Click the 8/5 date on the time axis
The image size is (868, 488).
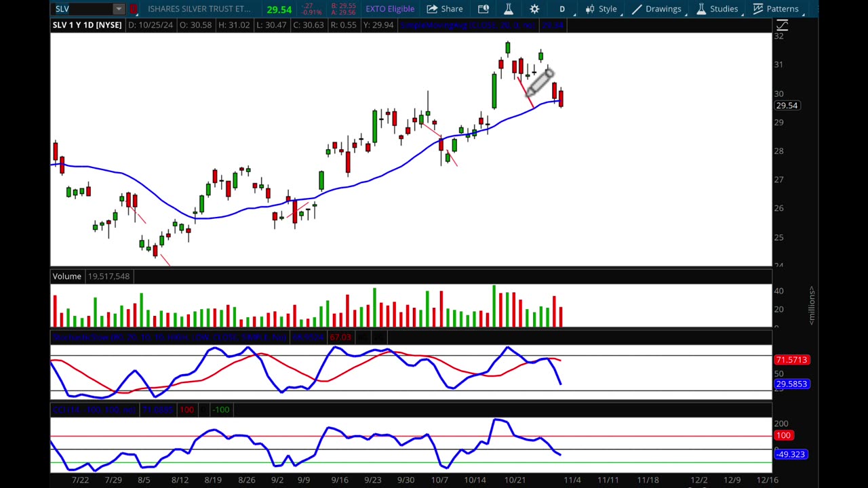click(x=144, y=480)
